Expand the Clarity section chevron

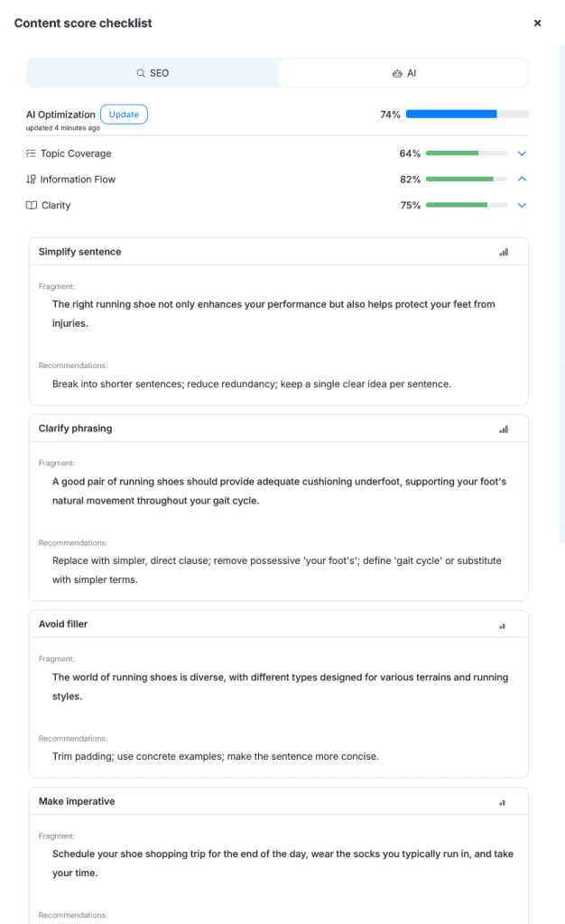coord(522,206)
